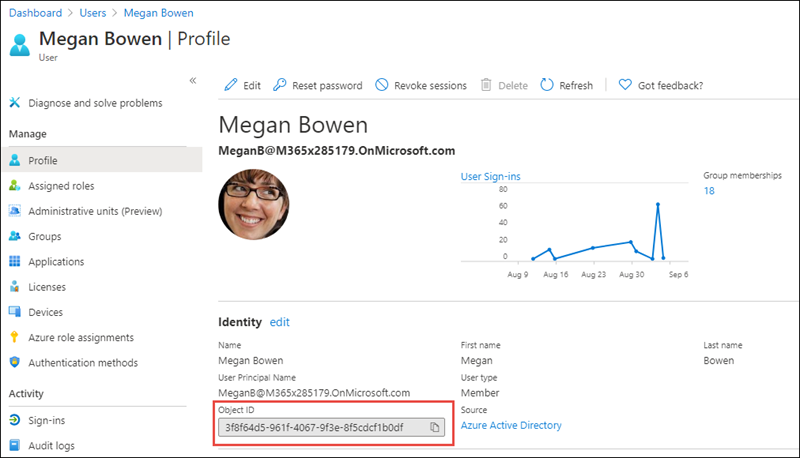
Task: Click the Azure role assignments key icon
Action: point(14,337)
